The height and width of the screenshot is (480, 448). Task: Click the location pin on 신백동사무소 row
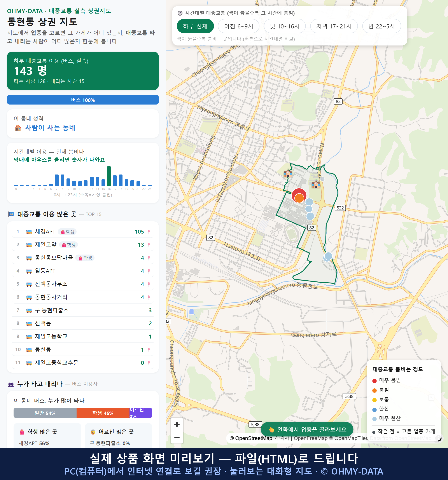(149, 284)
